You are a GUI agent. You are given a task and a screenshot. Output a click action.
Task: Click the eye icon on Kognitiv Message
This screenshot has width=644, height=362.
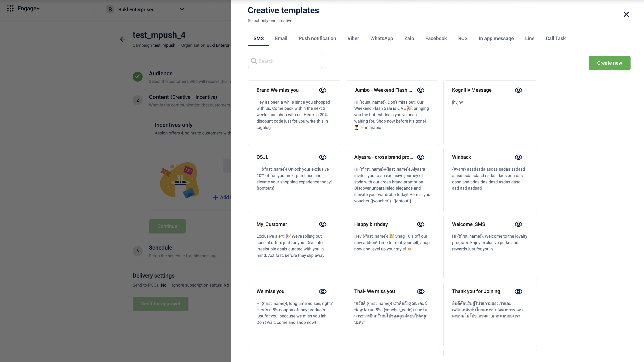pyautogui.click(x=518, y=90)
